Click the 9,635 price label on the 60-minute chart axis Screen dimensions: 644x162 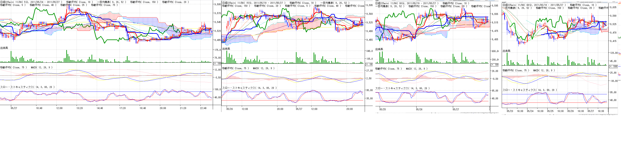click(613, 7)
